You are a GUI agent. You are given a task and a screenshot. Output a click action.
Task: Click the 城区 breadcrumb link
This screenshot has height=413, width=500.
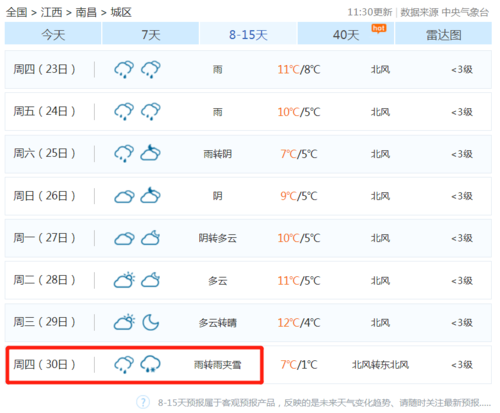(121, 12)
